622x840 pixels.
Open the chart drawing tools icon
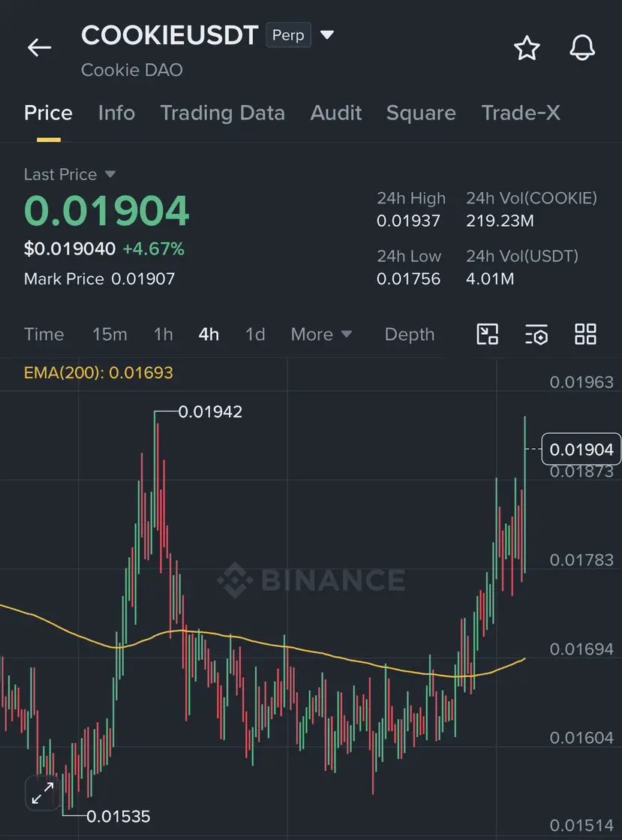coord(487,334)
